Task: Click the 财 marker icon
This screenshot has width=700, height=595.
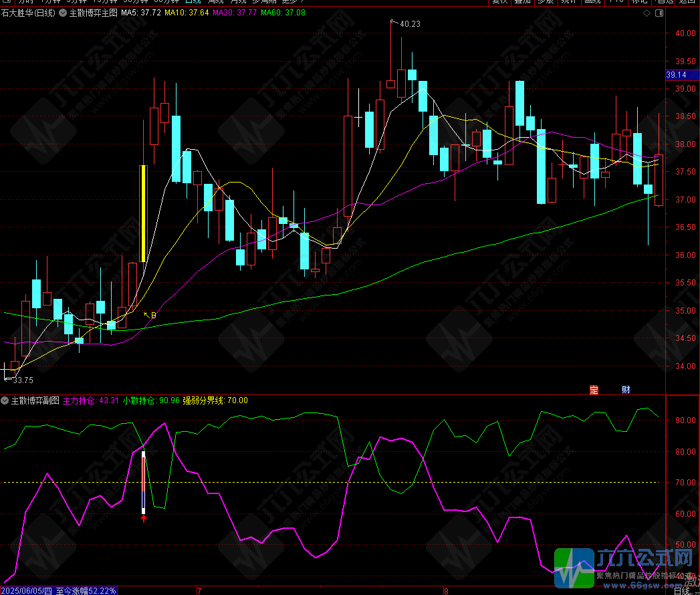Action: point(626,390)
